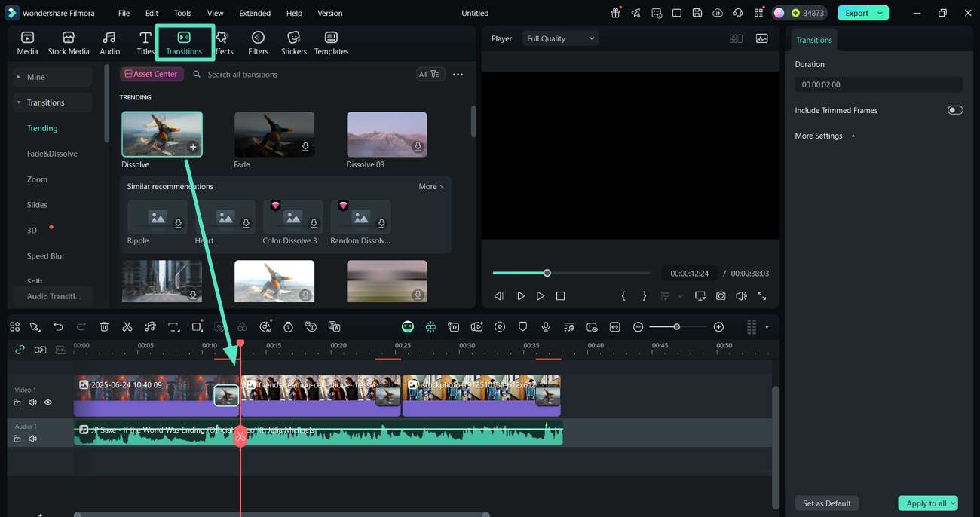Switch to the Stock Media tab
The width and height of the screenshot is (980, 517).
click(69, 43)
